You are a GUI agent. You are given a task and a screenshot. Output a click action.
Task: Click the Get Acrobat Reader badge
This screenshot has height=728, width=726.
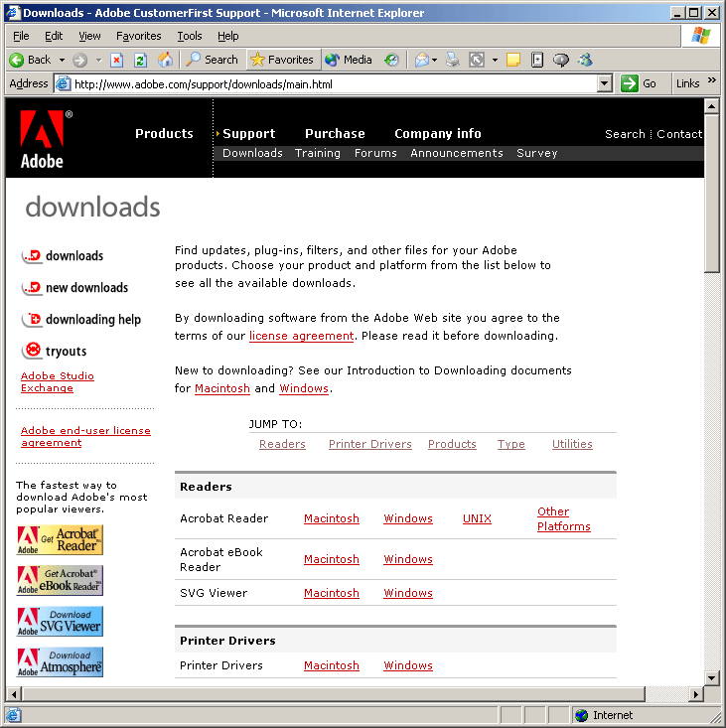[60, 540]
